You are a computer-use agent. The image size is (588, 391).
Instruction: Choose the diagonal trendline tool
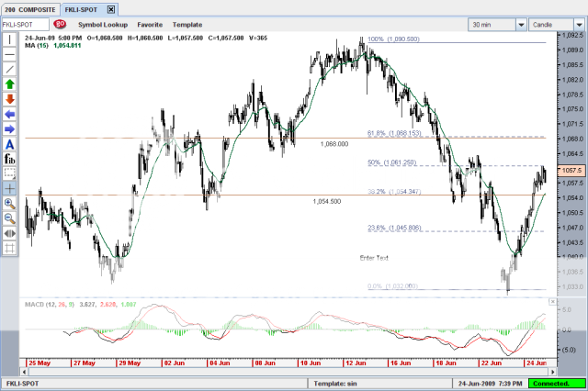coord(9,70)
